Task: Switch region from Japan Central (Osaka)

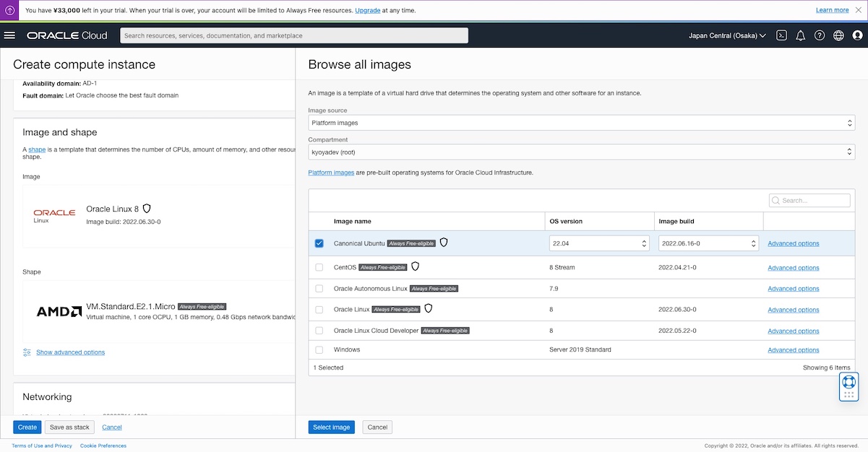Action: pos(727,35)
